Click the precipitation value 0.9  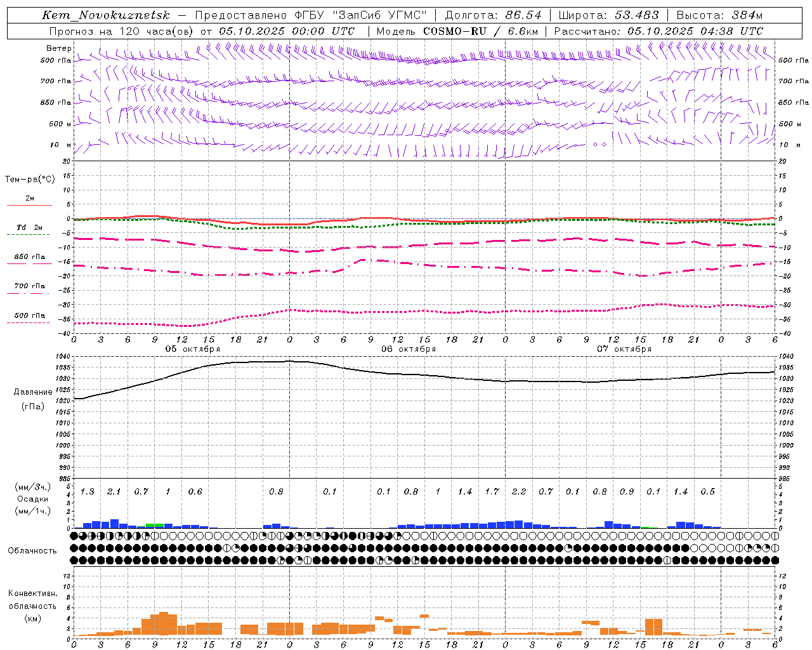pos(627,492)
